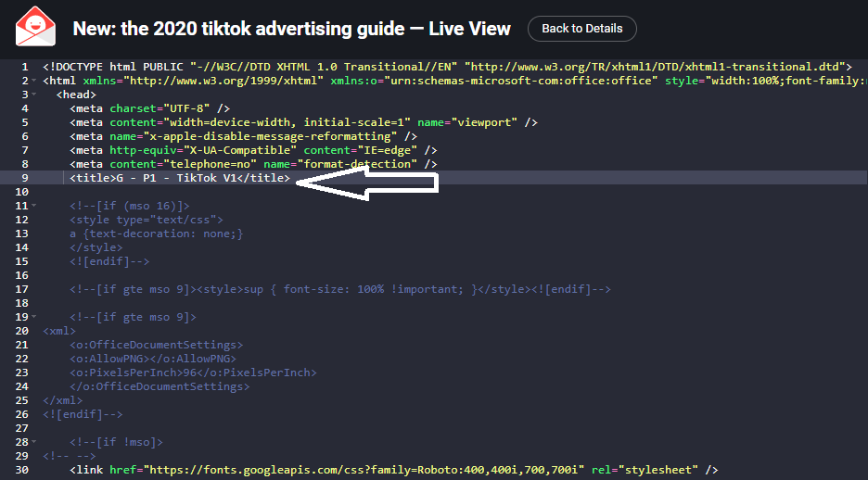Click the style type="text/css" line
The image size is (868, 480).
147,220
